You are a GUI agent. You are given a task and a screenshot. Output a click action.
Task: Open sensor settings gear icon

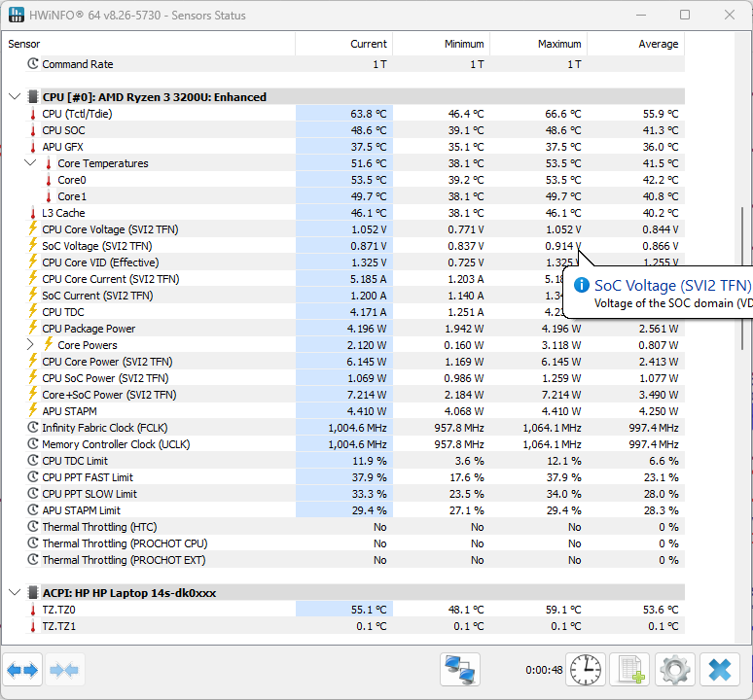pos(675,669)
